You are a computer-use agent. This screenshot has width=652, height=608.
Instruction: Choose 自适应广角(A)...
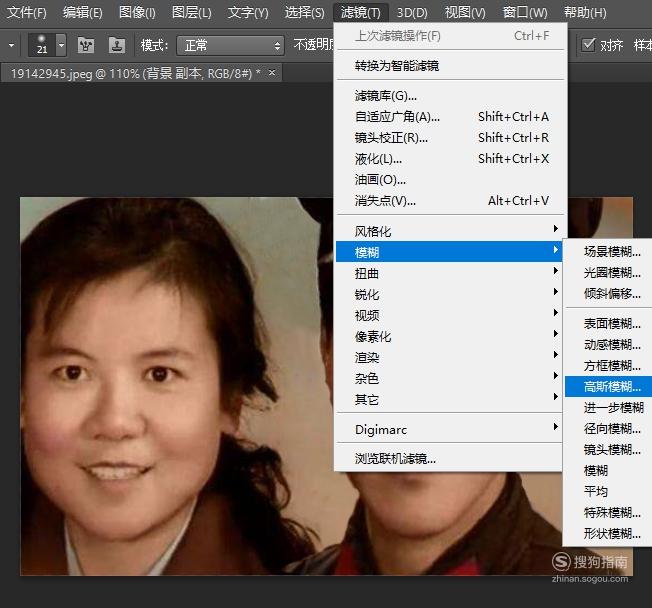pyautogui.click(x=451, y=117)
